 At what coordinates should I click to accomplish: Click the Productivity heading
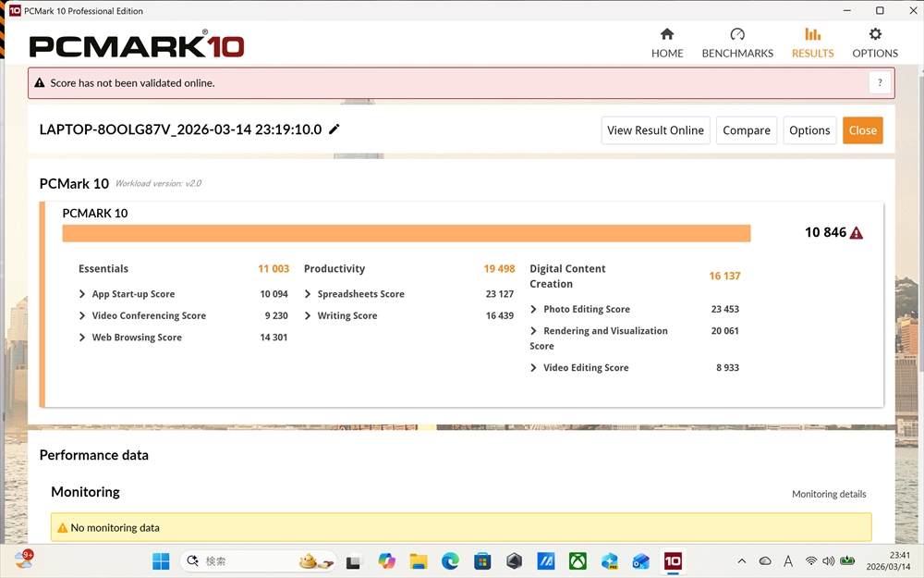[334, 269]
